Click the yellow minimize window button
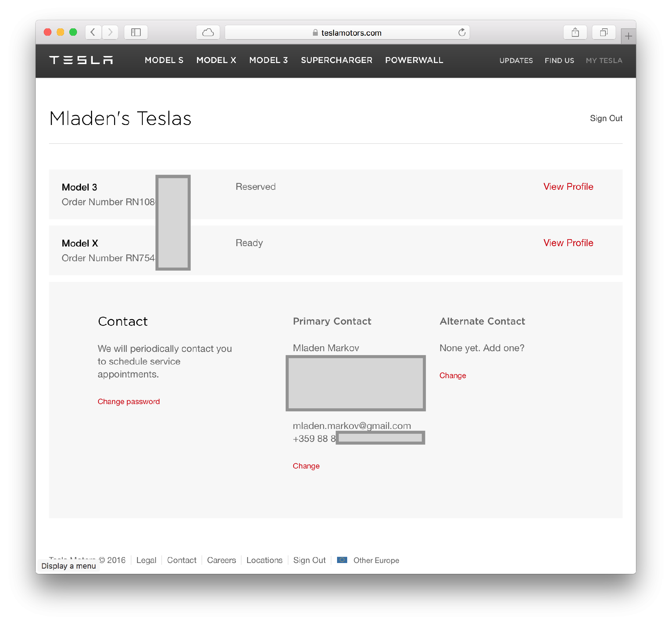Image resolution: width=672 pixels, height=625 pixels. coord(60,33)
